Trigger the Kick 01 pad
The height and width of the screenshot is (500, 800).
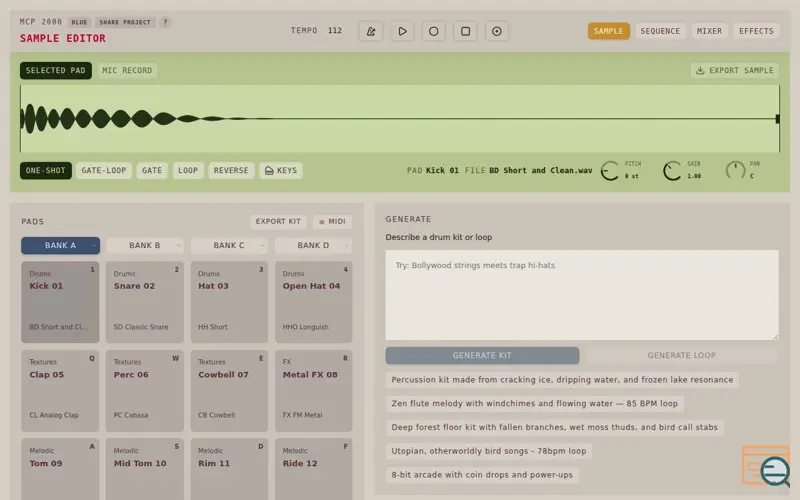point(60,302)
